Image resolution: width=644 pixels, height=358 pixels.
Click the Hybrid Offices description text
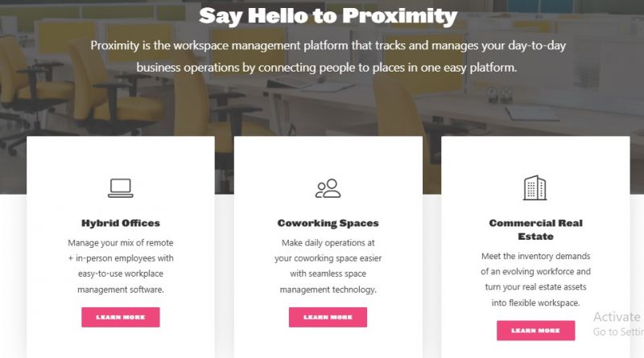tap(120, 266)
